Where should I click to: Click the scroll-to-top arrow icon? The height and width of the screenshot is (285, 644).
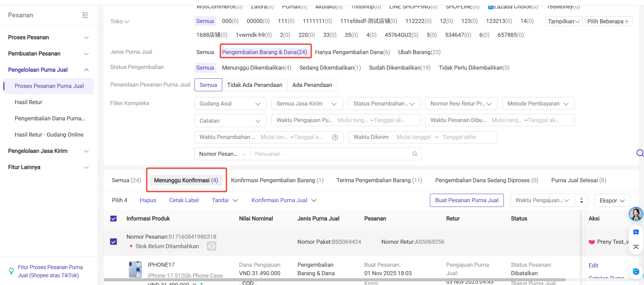coord(636,247)
